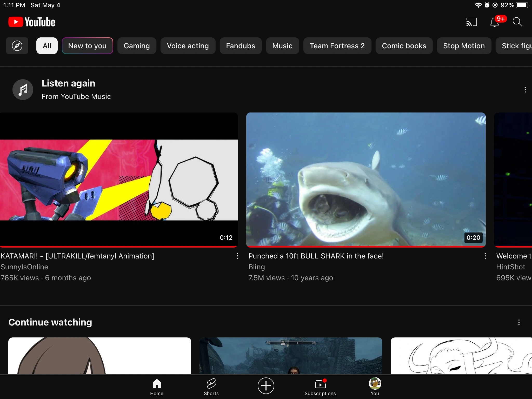The width and height of the screenshot is (532, 399).
Task: Open Shorts from the bottom bar
Action: click(211, 386)
